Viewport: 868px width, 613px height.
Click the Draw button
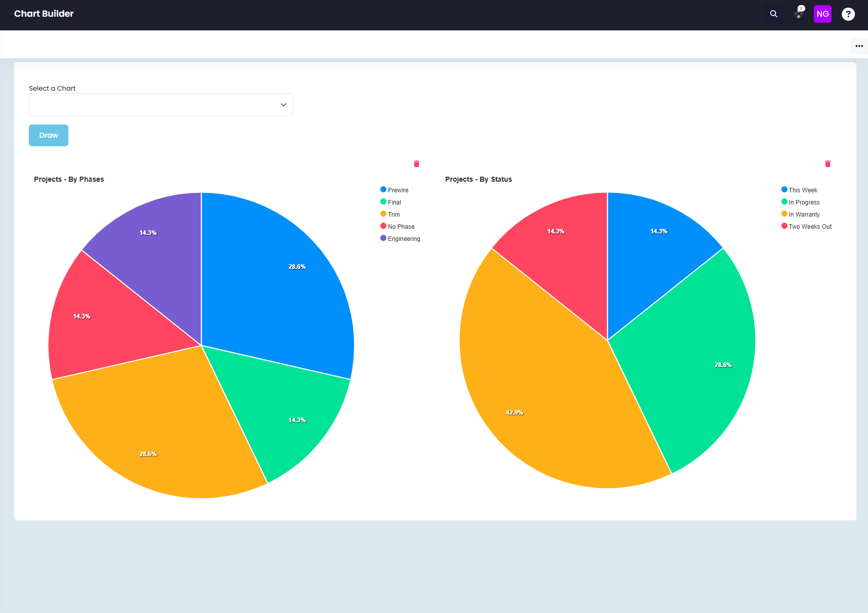tap(49, 136)
